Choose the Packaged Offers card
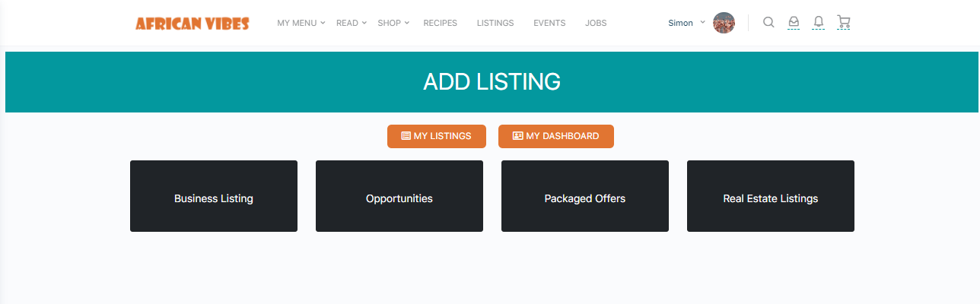The width and height of the screenshot is (980, 304). [x=585, y=196]
